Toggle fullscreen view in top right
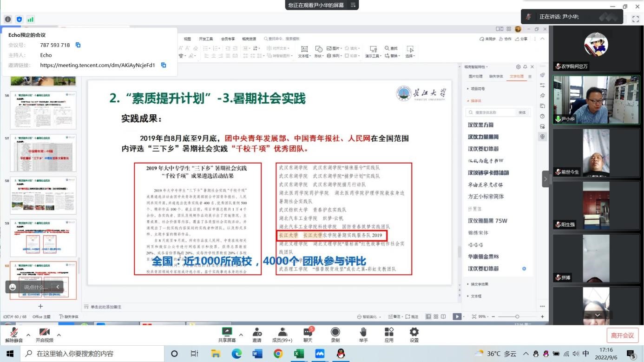This screenshot has height=362, width=644. tap(636, 19)
